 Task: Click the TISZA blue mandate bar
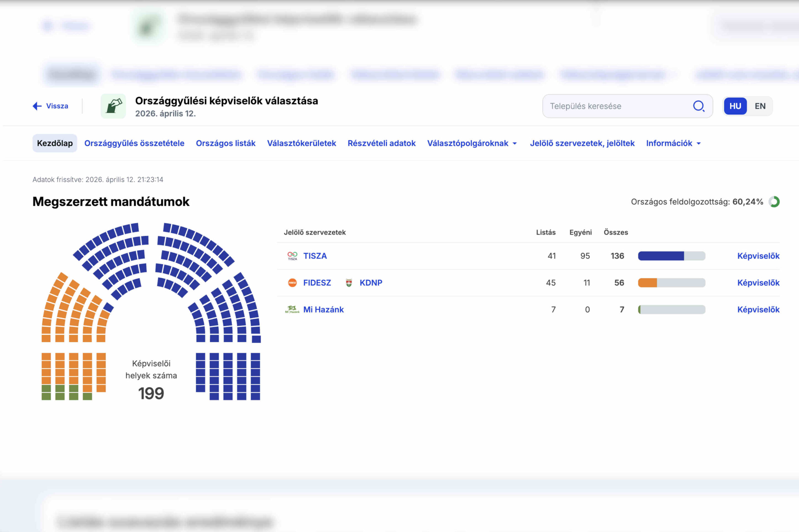660,256
